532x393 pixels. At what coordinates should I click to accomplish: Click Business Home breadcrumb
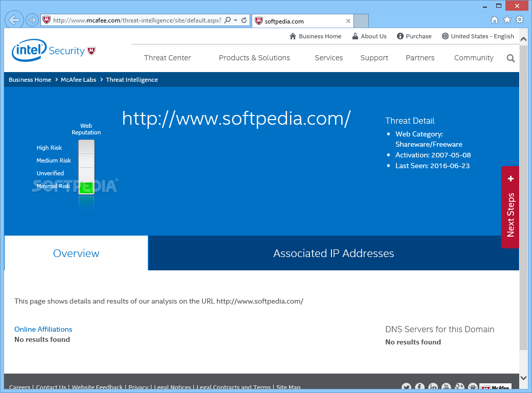[30, 80]
